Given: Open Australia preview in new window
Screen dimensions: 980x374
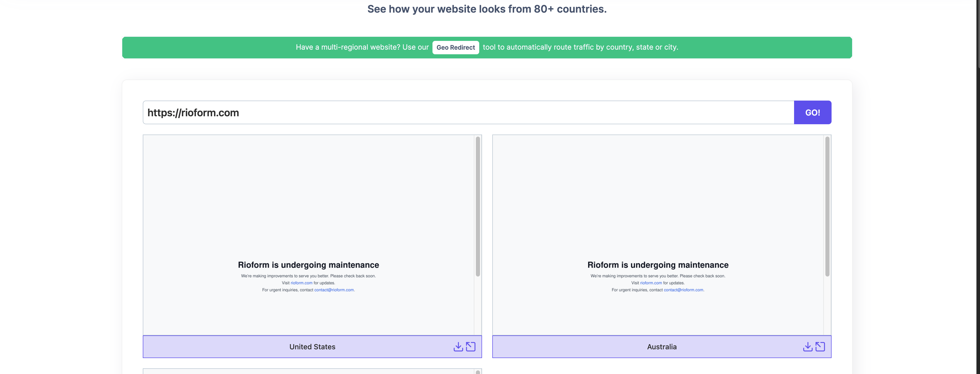Looking at the screenshot, I should pos(820,346).
